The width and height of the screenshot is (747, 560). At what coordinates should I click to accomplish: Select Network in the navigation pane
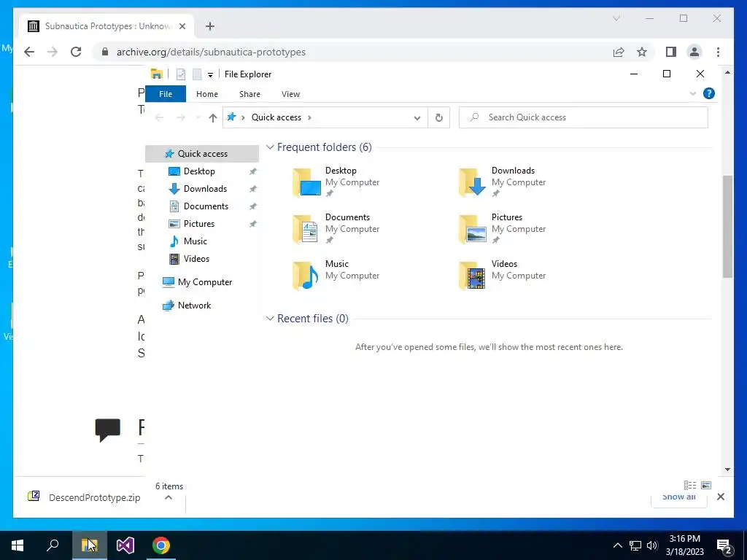(x=194, y=306)
